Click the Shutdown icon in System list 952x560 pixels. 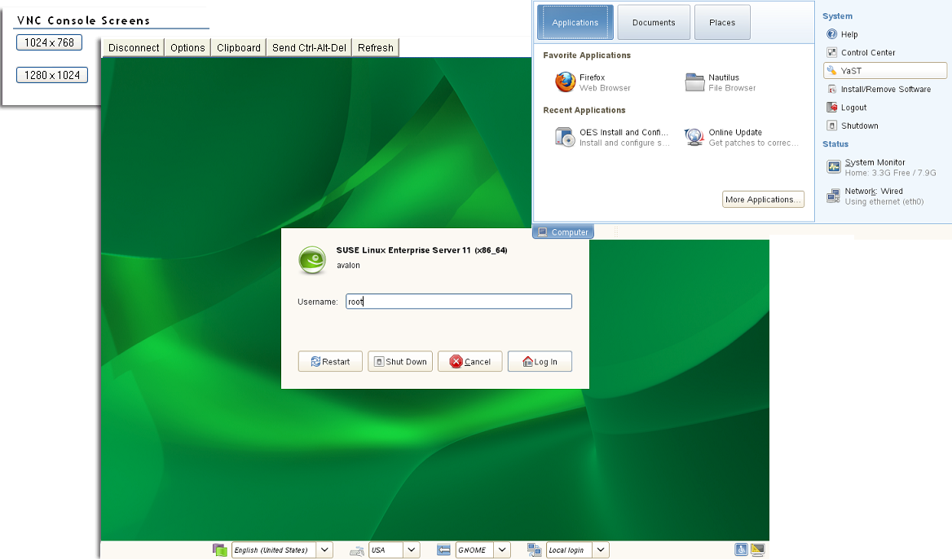832,126
